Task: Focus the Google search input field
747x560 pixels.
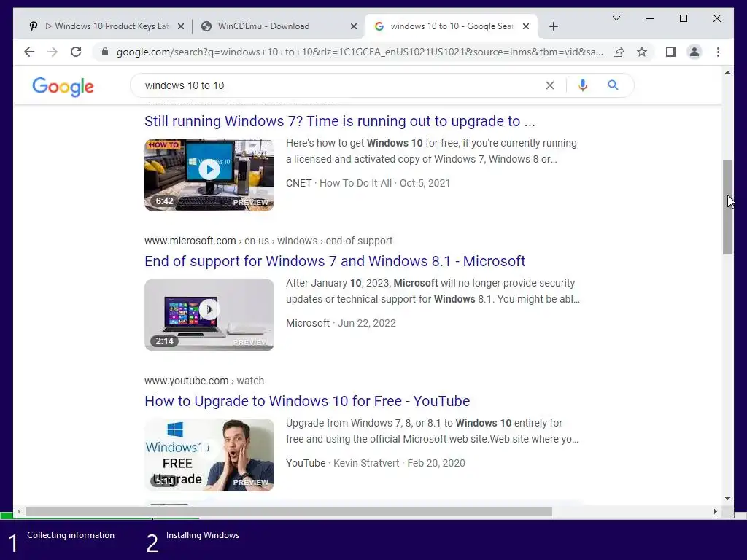Action: (341, 85)
